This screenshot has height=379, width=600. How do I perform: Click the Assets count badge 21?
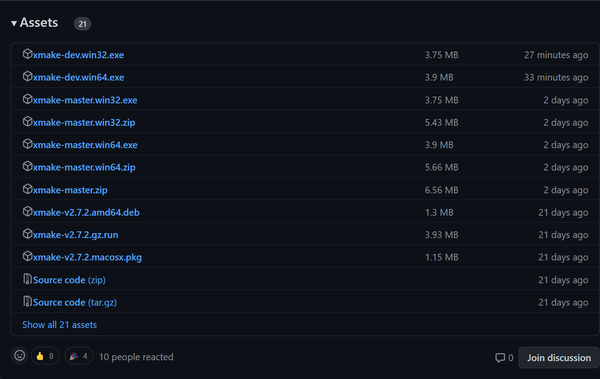(82, 24)
